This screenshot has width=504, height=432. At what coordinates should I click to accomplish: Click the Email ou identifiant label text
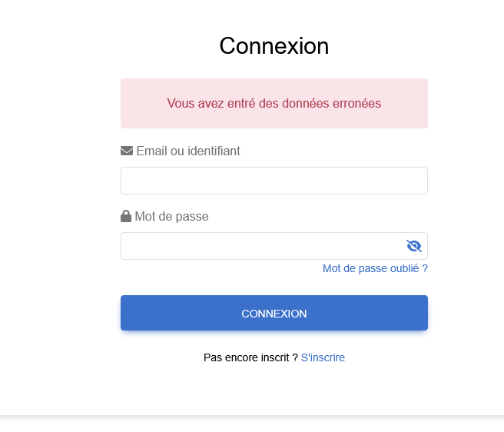[188, 151]
